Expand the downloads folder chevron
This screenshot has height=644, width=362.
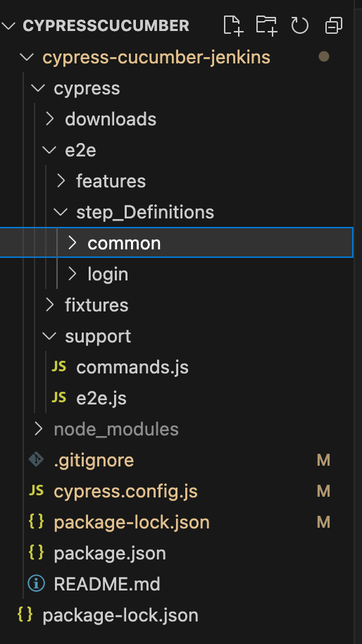[50, 119]
